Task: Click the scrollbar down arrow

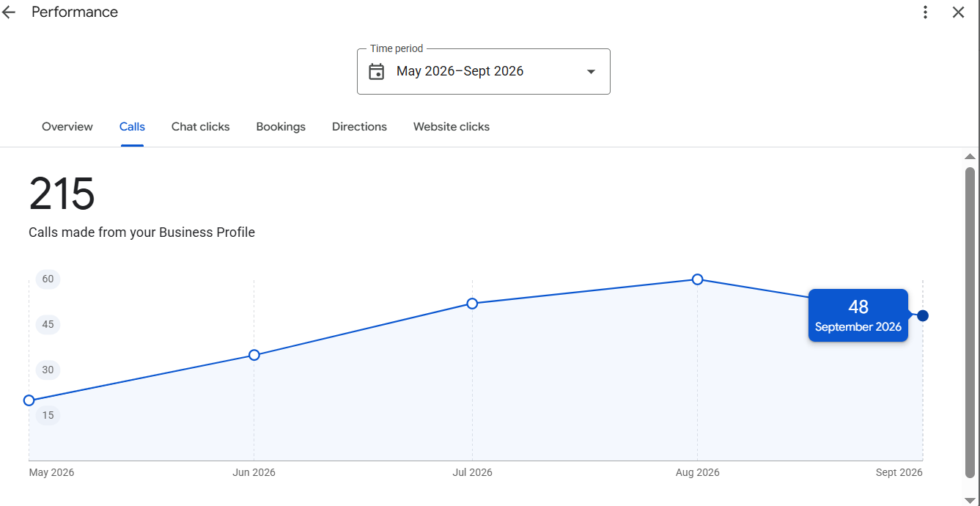Action: (970, 500)
